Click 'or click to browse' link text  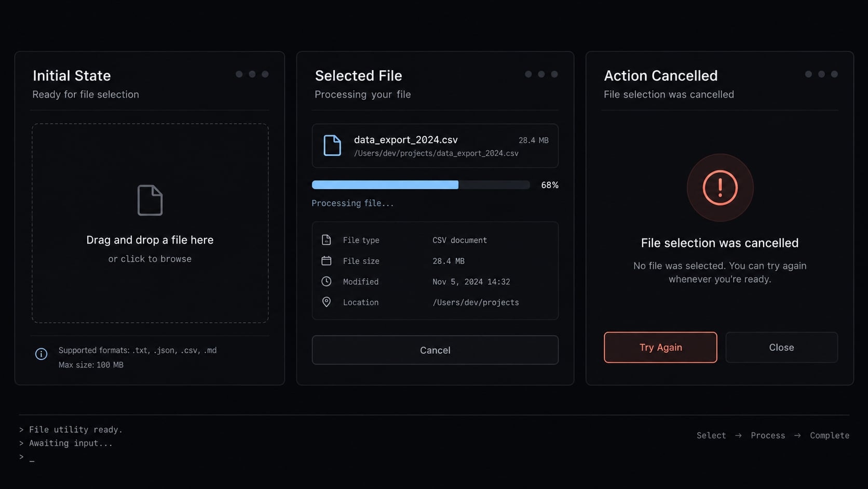click(150, 259)
